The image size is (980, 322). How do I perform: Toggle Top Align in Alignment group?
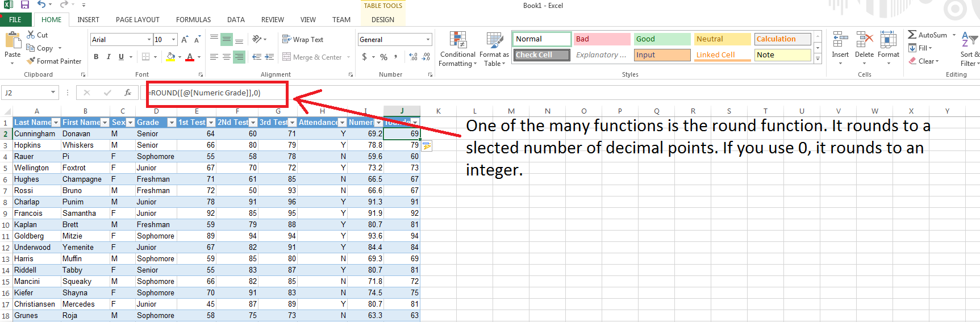point(214,39)
